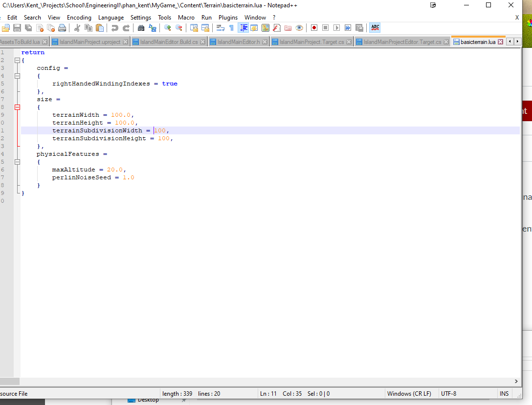Collapse the physicalFeatures block fold marker
This screenshot has height=405, width=532.
click(x=17, y=162)
